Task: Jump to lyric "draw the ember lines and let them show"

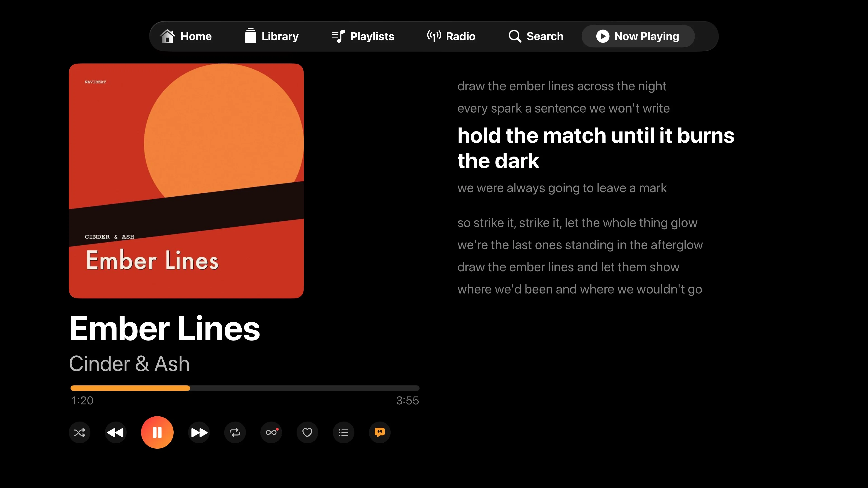Action: click(568, 267)
